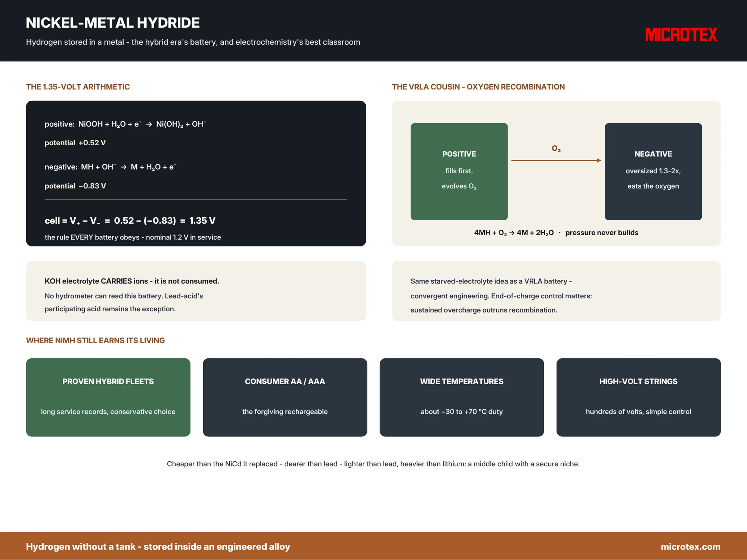Open the microtex.com link in the footer
The image size is (747, 560).
(690, 547)
